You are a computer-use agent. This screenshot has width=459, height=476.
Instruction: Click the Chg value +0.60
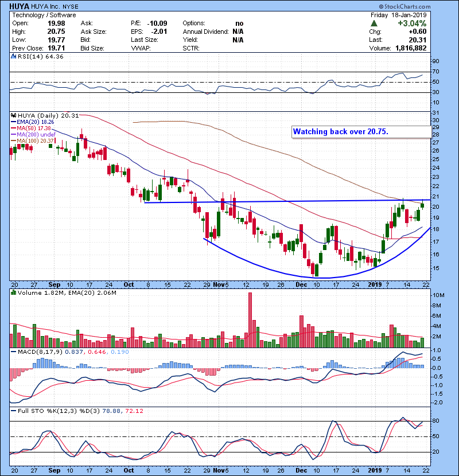tap(417, 32)
